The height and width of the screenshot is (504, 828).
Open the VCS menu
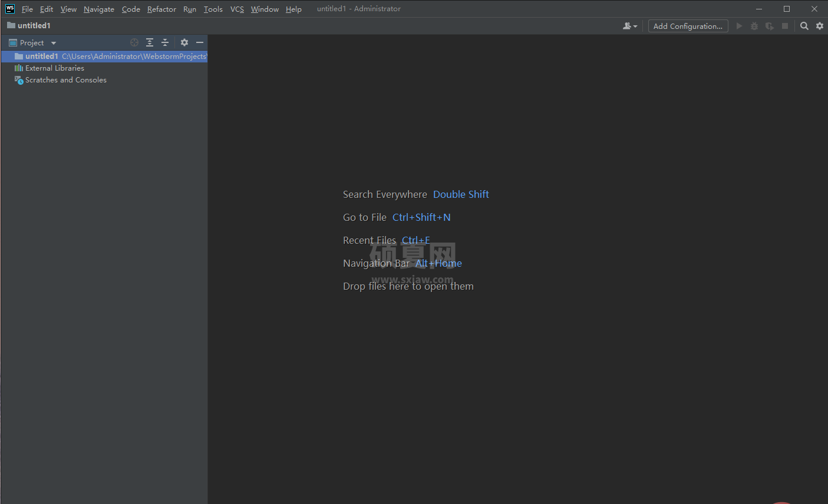coord(237,9)
